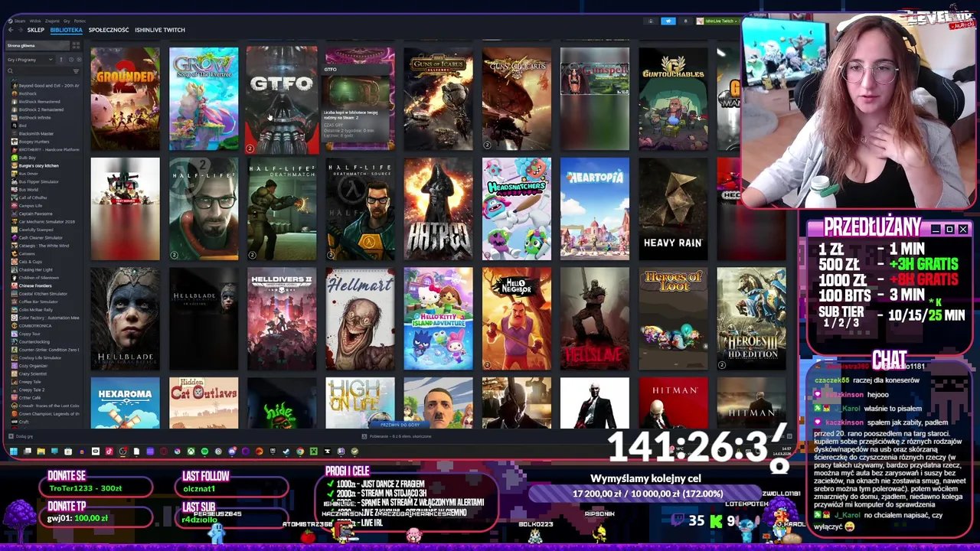The height and width of the screenshot is (551, 980).
Task: Open Spotify from the taskbar
Action: click(204, 452)
